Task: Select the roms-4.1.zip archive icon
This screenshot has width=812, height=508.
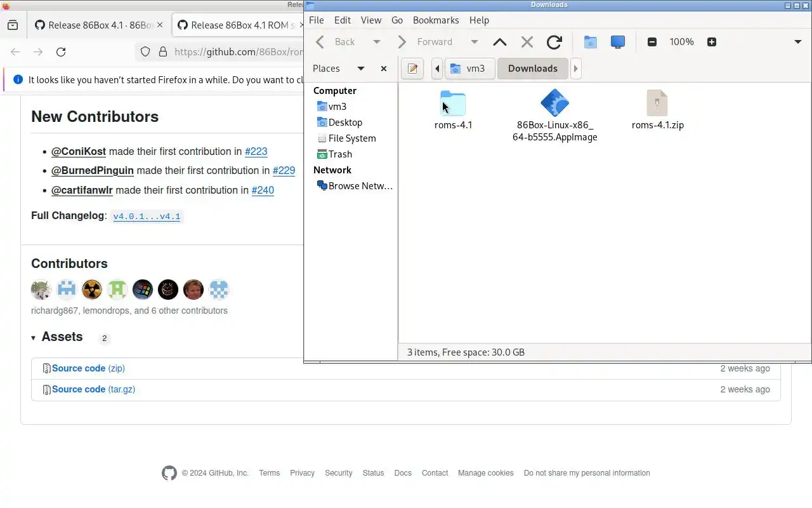Action: click(657, 103)
